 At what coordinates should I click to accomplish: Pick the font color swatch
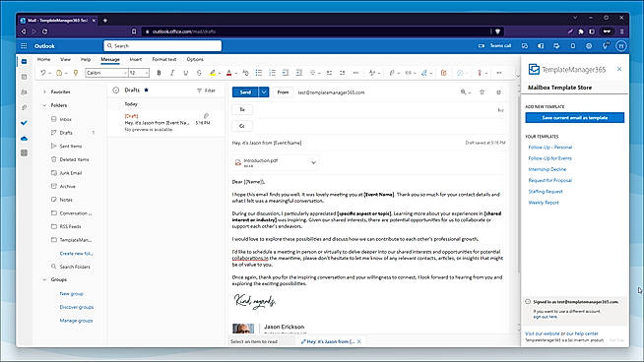coord(229,73)
